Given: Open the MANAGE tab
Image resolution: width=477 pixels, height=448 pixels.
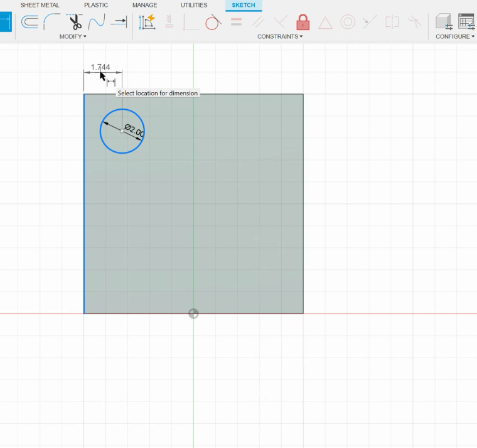Looking at the screenshot, I should 145,5.
